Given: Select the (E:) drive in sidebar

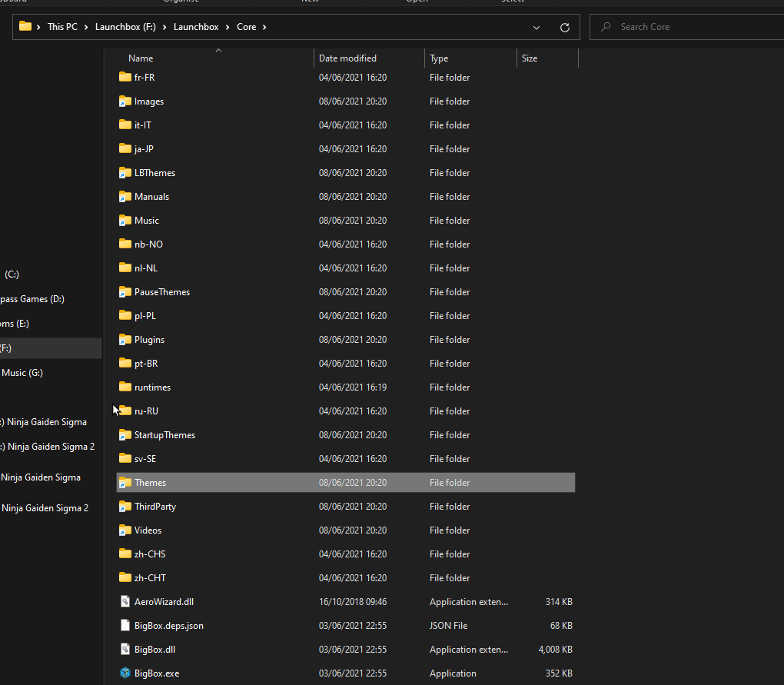Looking at the screenshot, I should coord(15,324).
